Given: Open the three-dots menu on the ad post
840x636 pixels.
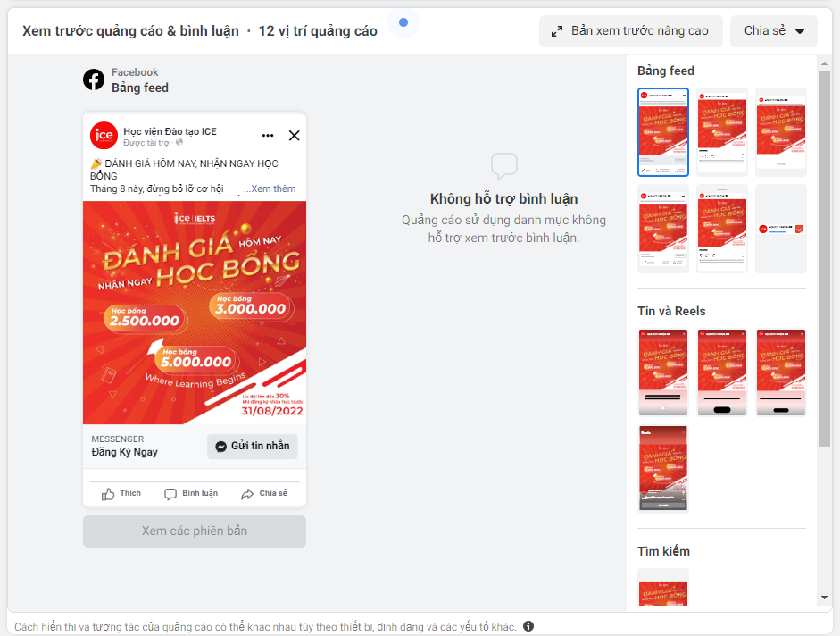Looking at the screenshot, I should coord(268,136).
